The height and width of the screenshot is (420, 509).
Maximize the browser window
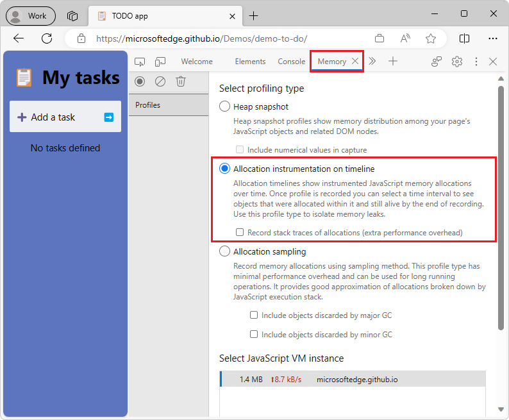464,13
